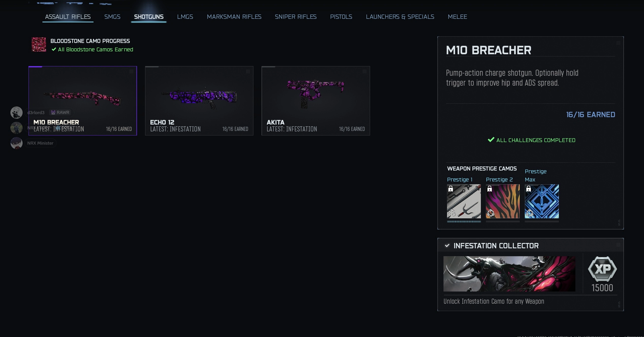644x337 pixels.
Task: Toggle the Infestation Collector checkmark
Action: [447, 246]
